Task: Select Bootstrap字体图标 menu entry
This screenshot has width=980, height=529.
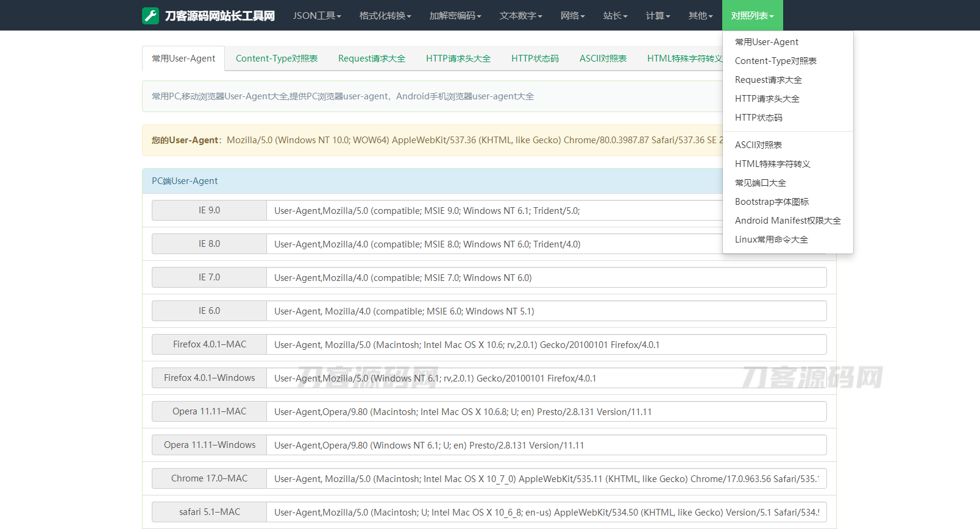Action: pyautogui.click(x=772, y=202)
